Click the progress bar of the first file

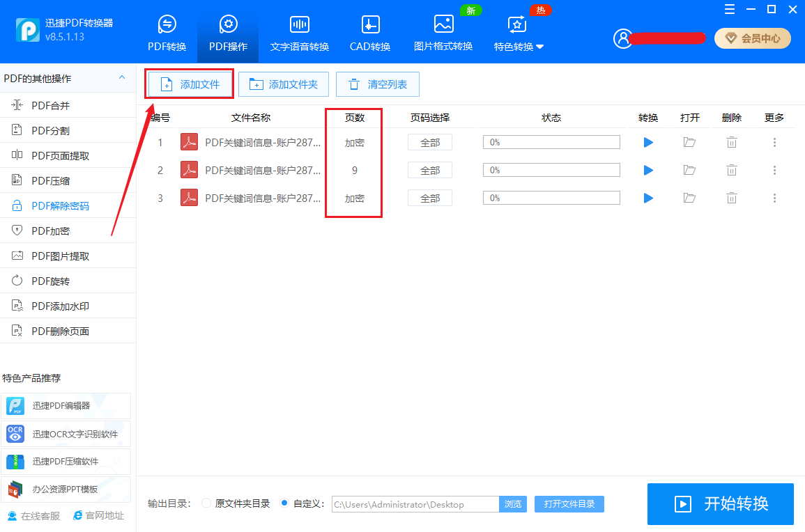[x=551, y=141]
